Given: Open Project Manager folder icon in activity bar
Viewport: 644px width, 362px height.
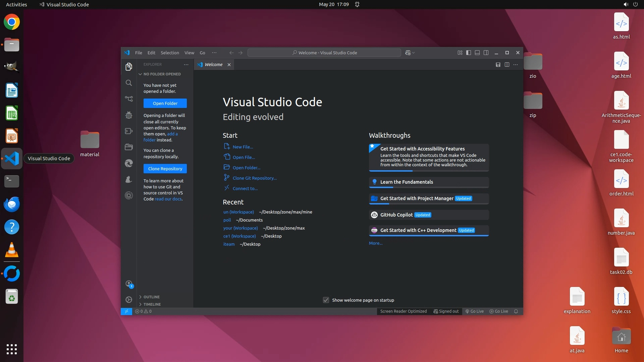Looking at the screenshot, I should point(129,147).
